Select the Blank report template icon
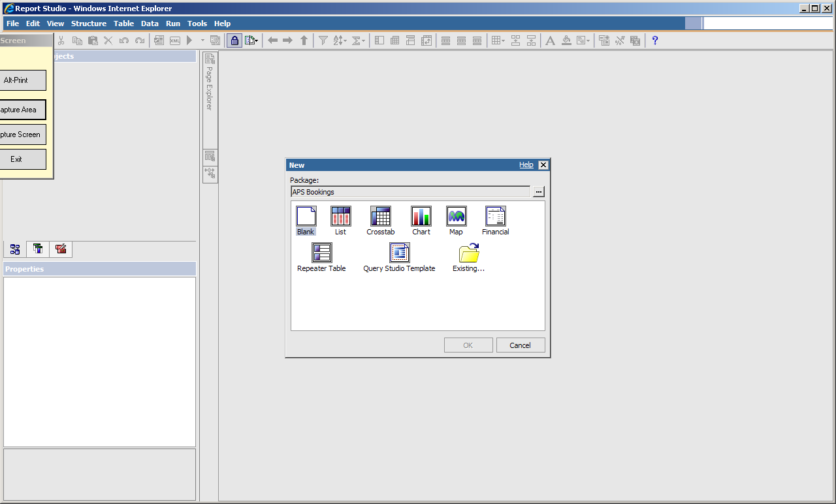Image resolution: width=836 pixels, height=504 pixels. coord(306,217)
